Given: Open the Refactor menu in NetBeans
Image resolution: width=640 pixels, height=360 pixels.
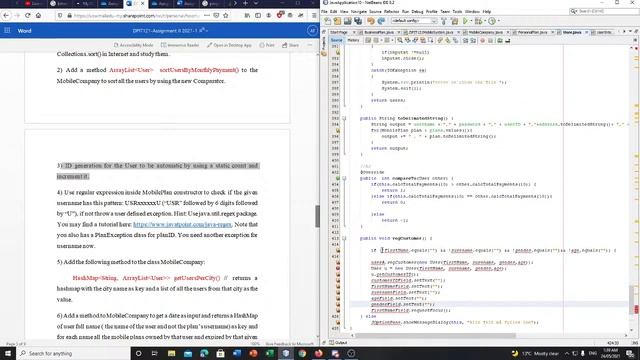Looking at the screenshot, I should (391, 11).
